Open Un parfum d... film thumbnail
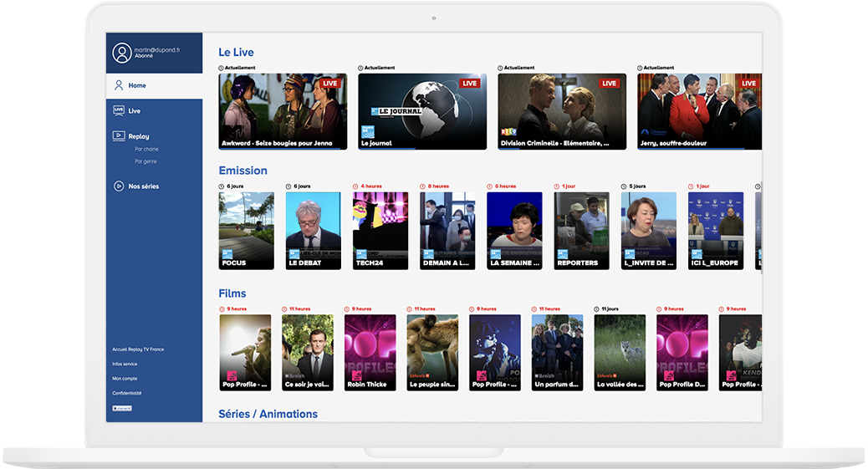 tap(557, 353)
